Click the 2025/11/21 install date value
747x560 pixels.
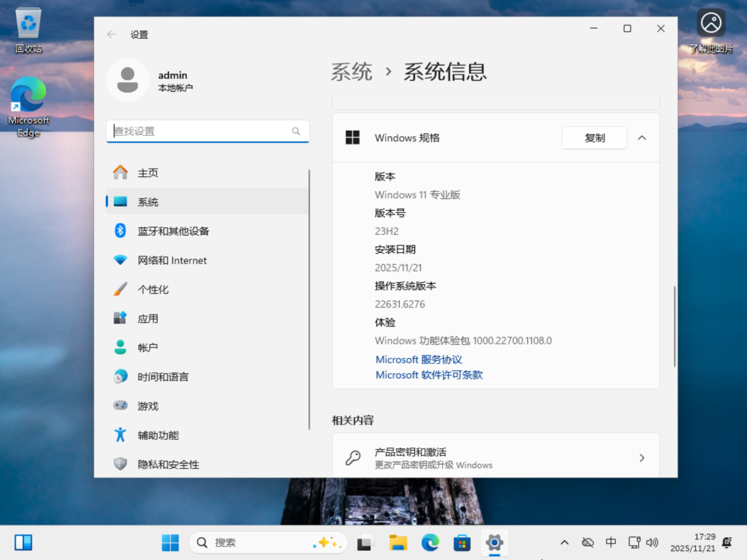pos(398,268)
